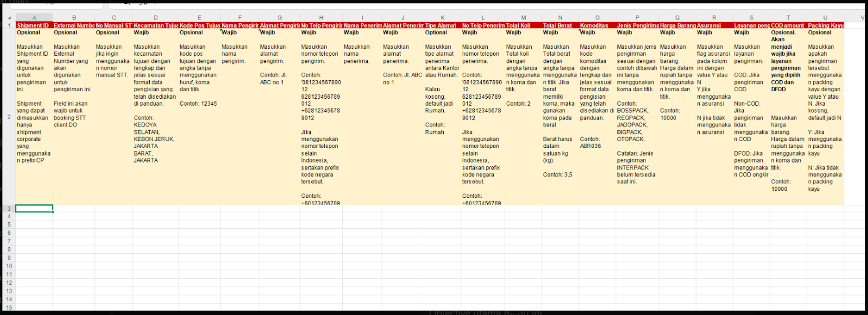Click the Jenis Pengiriman description cell
This screenshot has width=868, height=315.
[637, 117]
